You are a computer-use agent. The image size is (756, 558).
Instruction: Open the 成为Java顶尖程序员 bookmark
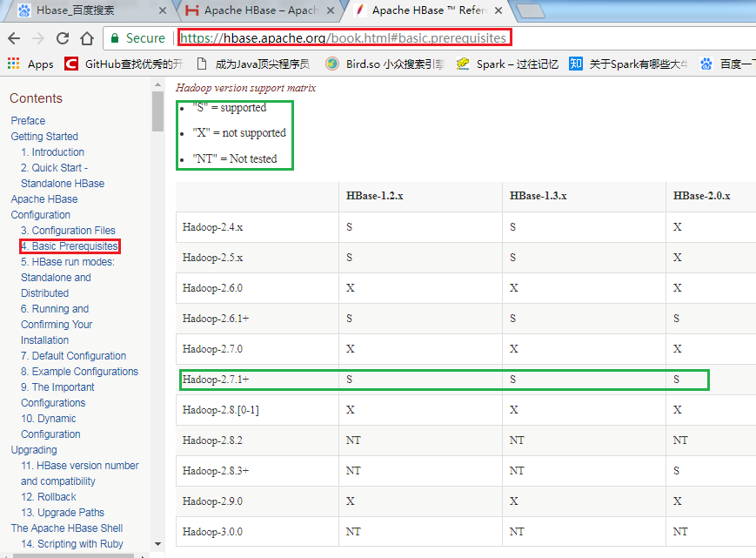click(254, 64)
